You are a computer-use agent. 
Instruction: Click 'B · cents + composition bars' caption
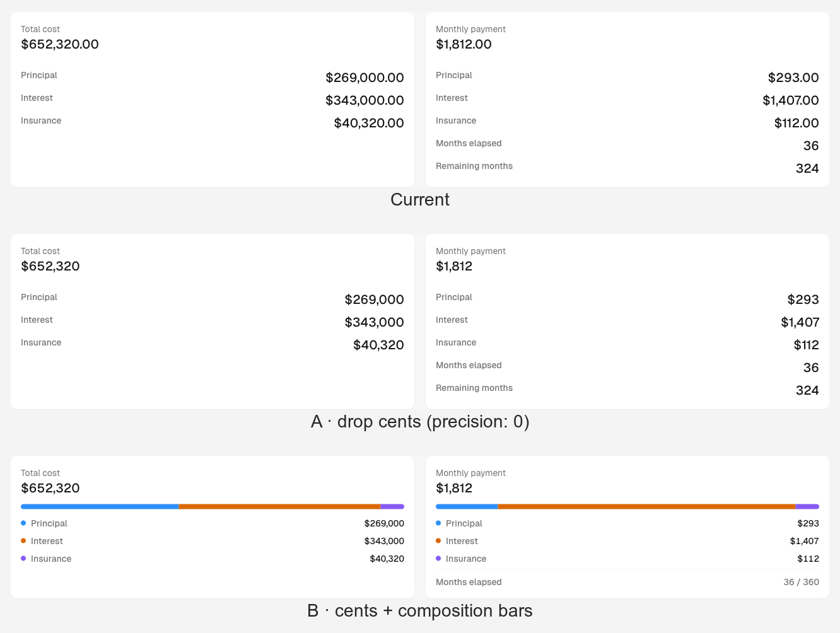[x=420, y=610]
